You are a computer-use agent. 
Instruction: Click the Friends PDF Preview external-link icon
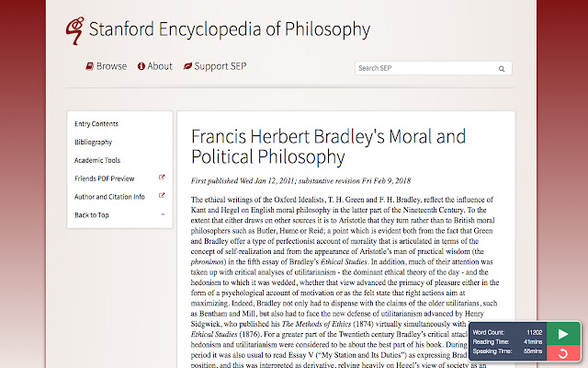click(x=162, y=178)
